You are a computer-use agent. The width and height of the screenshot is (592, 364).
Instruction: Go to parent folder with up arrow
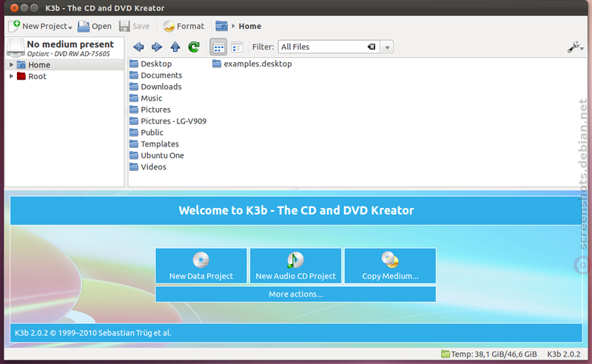(175, 47)
